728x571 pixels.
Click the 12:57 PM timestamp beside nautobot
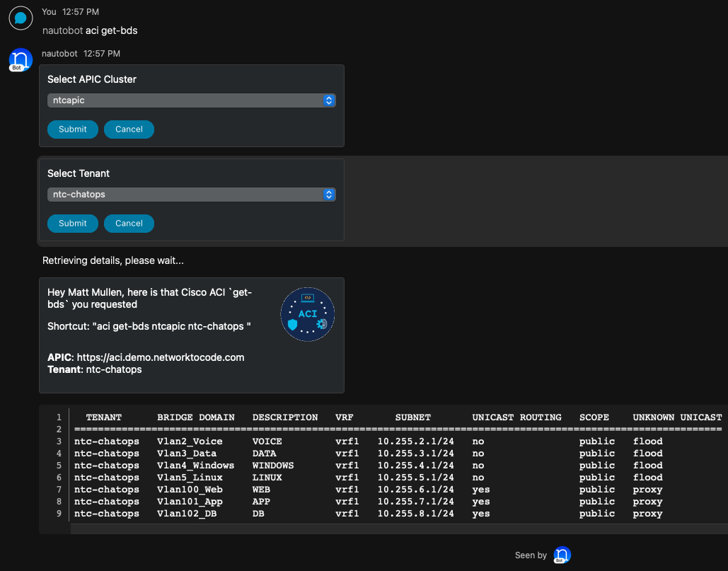point(102,54)
